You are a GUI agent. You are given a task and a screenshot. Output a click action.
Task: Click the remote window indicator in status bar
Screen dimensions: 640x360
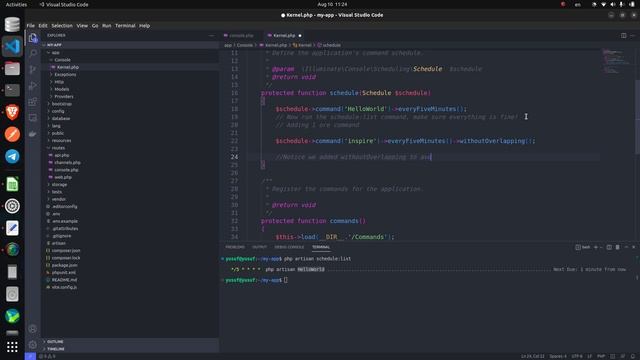[x=30, y=356]
